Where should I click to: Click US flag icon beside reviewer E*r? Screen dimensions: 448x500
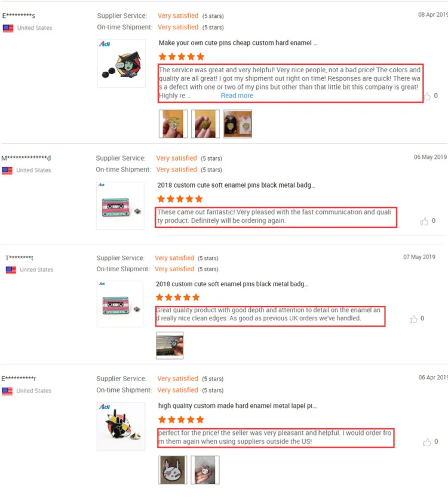7,391
